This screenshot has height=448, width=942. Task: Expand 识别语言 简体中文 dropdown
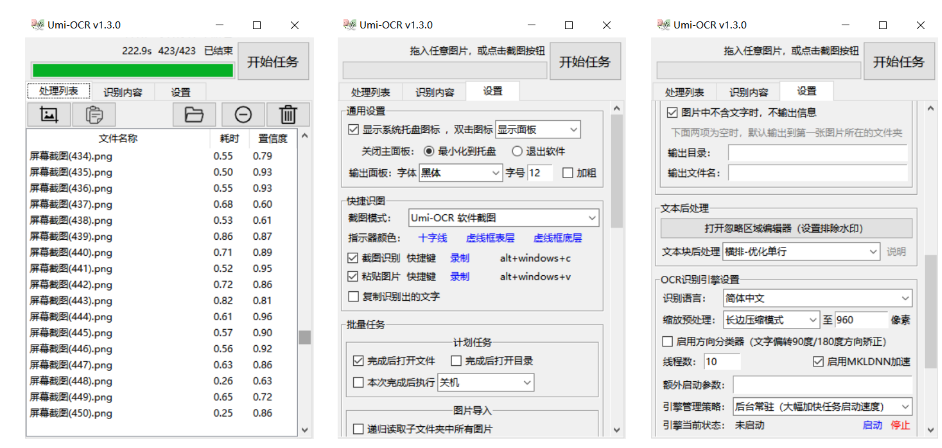tap(817, 298)
